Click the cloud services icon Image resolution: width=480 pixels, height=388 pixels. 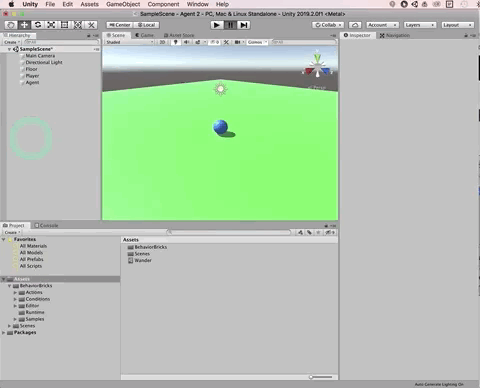click(x=355, y=25)
